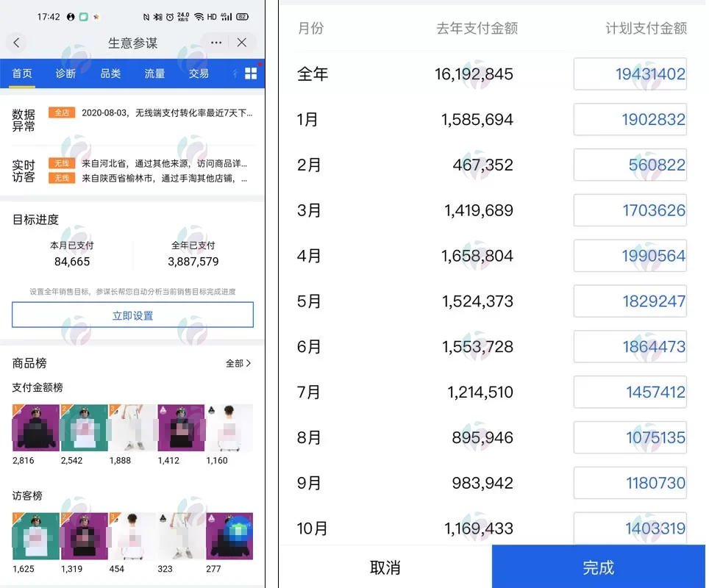Image resolution: width=709 pixels, height=588 pixels.
Task: Switch to the 品类 tab
Action: coord(110,73)
